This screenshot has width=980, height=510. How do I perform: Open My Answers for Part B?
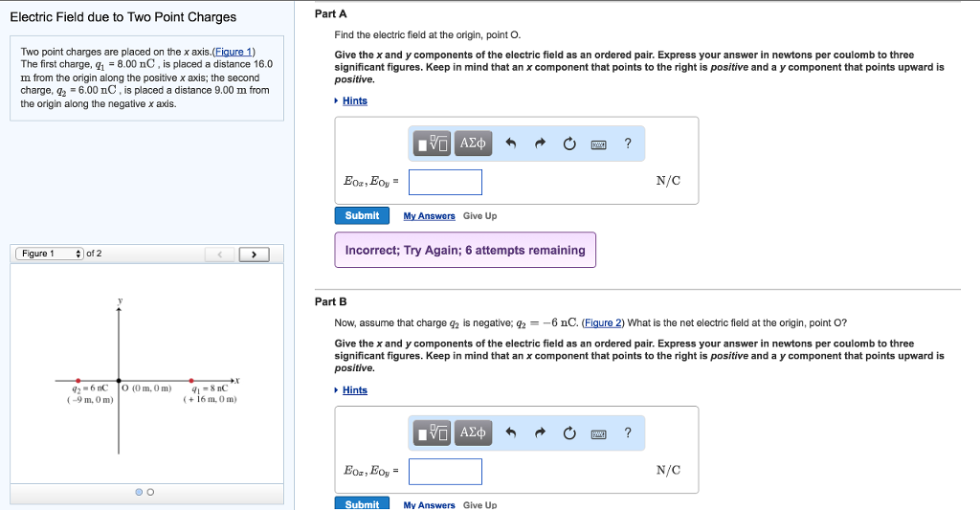[429, 505]
